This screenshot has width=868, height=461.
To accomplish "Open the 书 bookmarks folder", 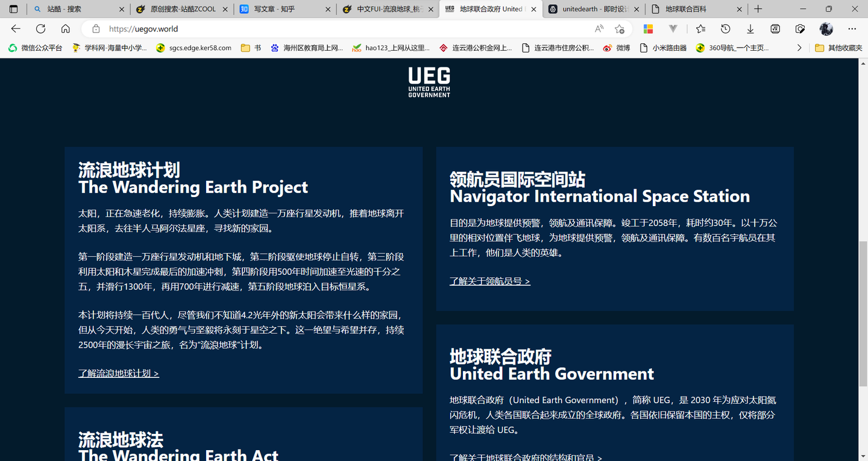I will click(x=250, y=48).
